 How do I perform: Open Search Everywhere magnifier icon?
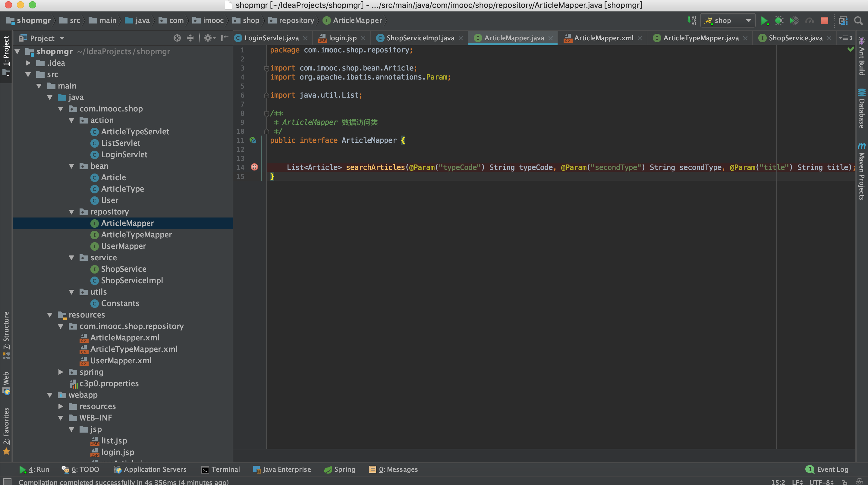pyautogui.click(x=858, y=21)
